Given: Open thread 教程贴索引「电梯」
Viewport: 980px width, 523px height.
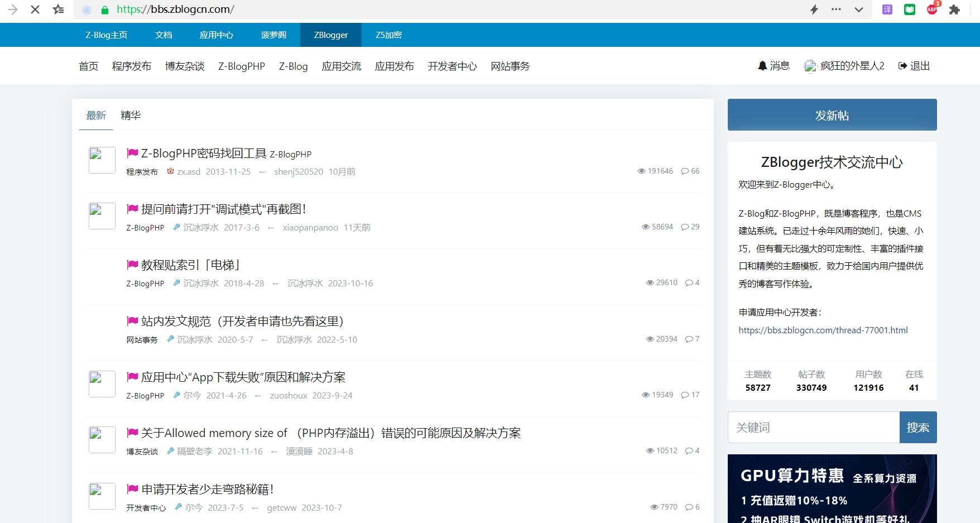Looking at the screenshot, I should pyautogui.click(x=191, y=265).
